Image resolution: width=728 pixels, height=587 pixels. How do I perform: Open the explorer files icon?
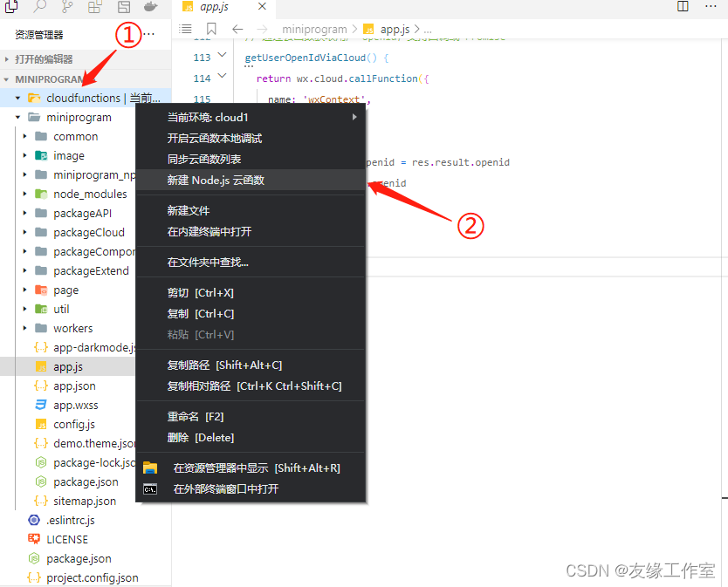pos(11,6)
